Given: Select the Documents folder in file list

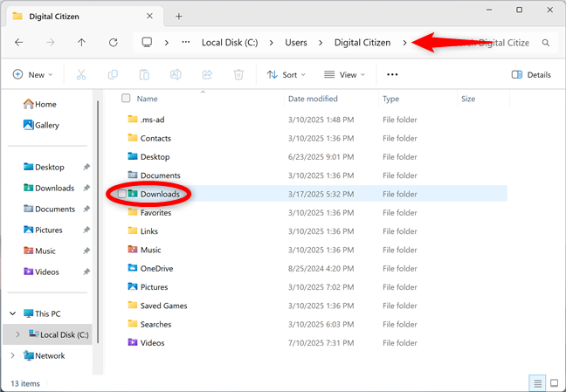Looking at the screenshot, I should [313, 175].
